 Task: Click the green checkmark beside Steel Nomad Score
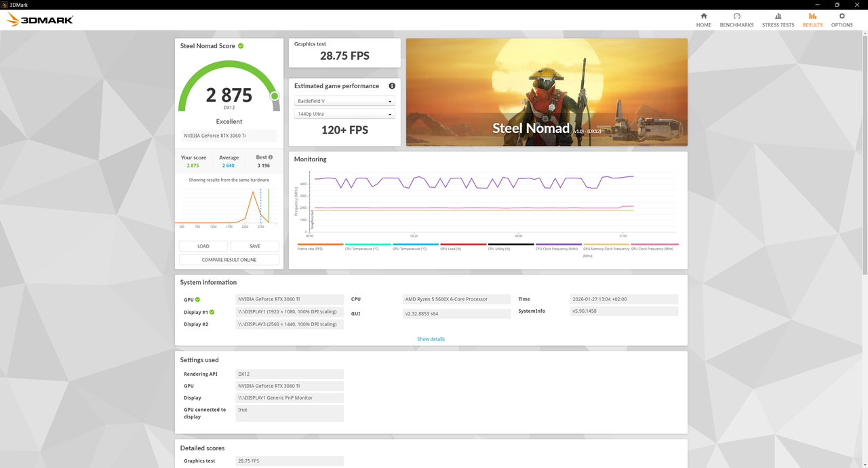241,46
